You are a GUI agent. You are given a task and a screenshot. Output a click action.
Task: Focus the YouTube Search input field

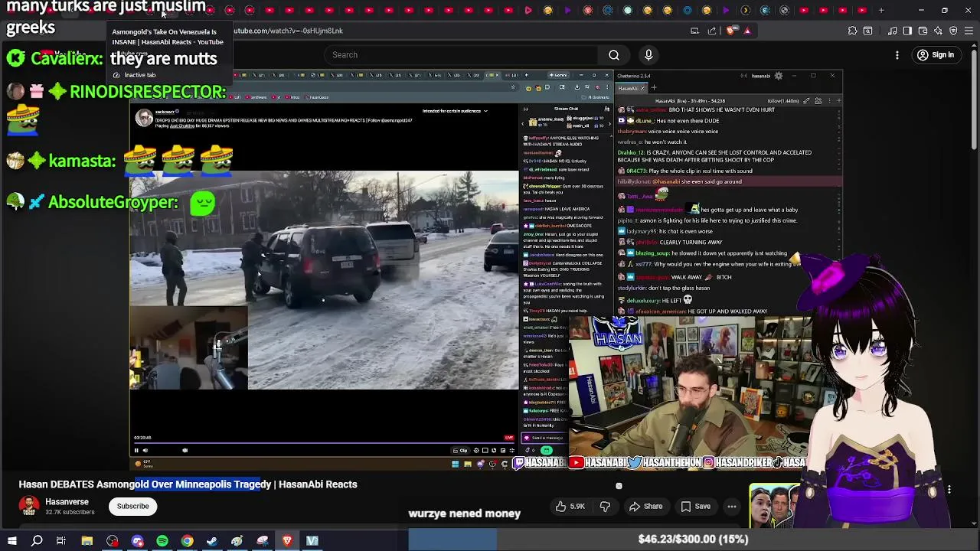(459, 55)
